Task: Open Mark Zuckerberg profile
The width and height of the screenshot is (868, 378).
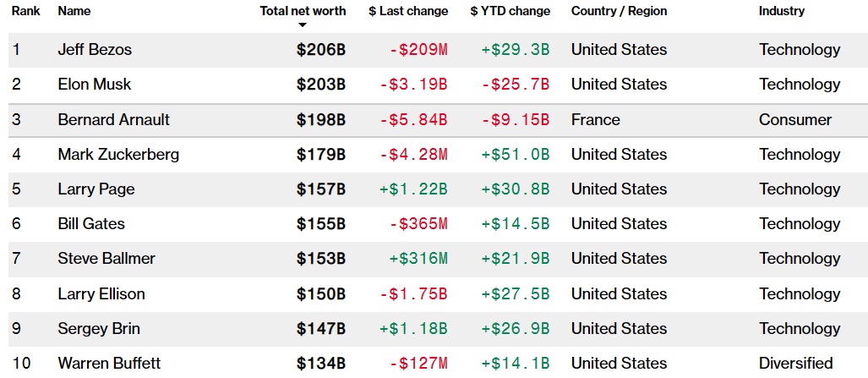Action: click(x=118, y=155)
